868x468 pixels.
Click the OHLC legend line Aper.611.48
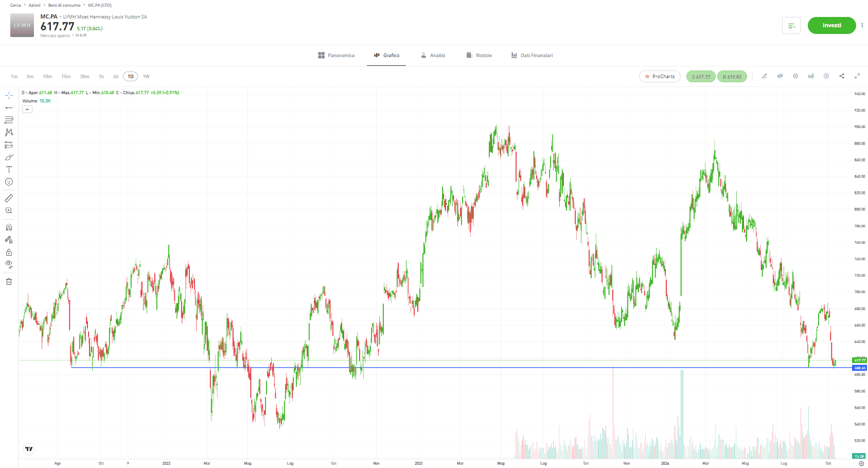click(100, 93)
